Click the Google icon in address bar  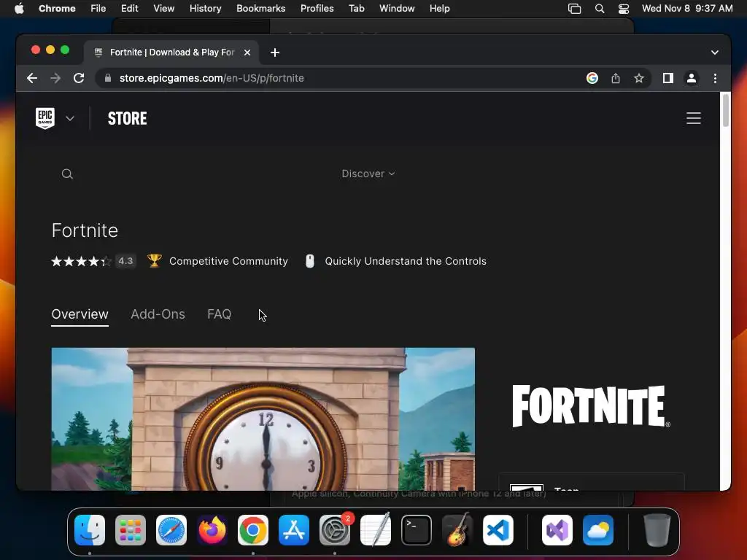592,78
